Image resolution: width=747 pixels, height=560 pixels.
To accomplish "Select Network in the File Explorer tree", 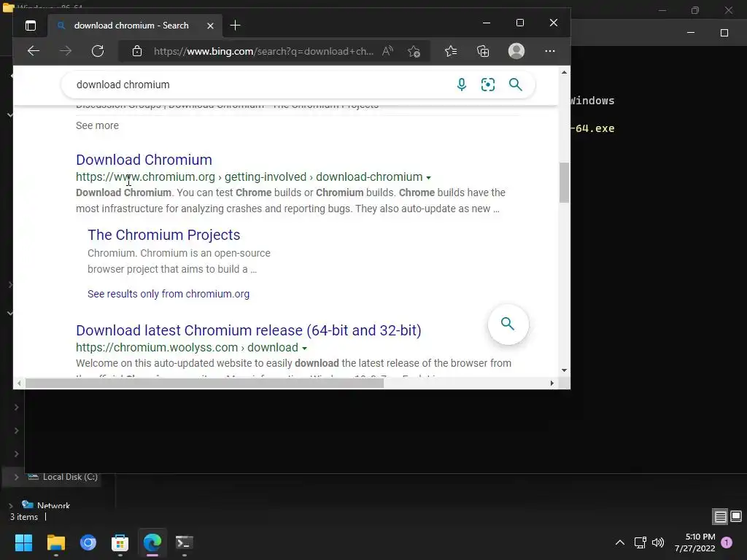I will coord(53,506).
